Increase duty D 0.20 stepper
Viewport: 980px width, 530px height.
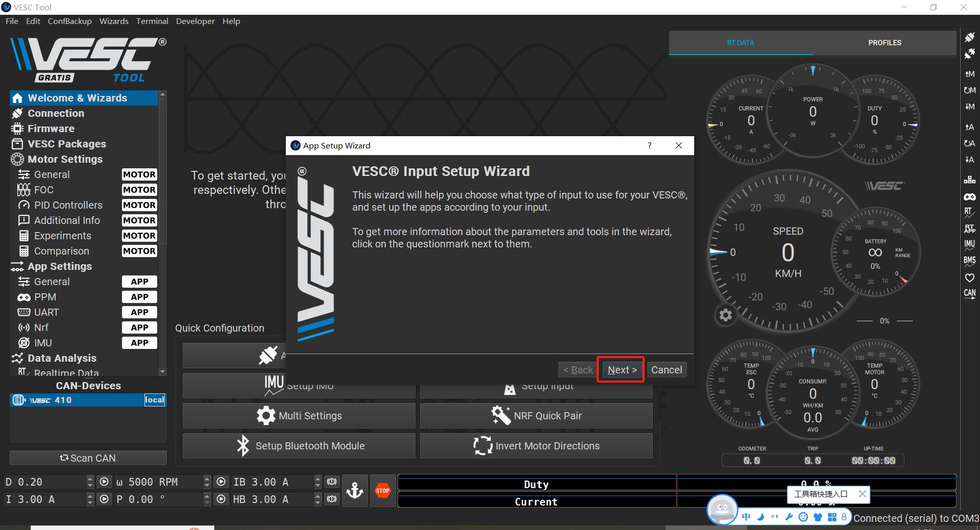90,478
